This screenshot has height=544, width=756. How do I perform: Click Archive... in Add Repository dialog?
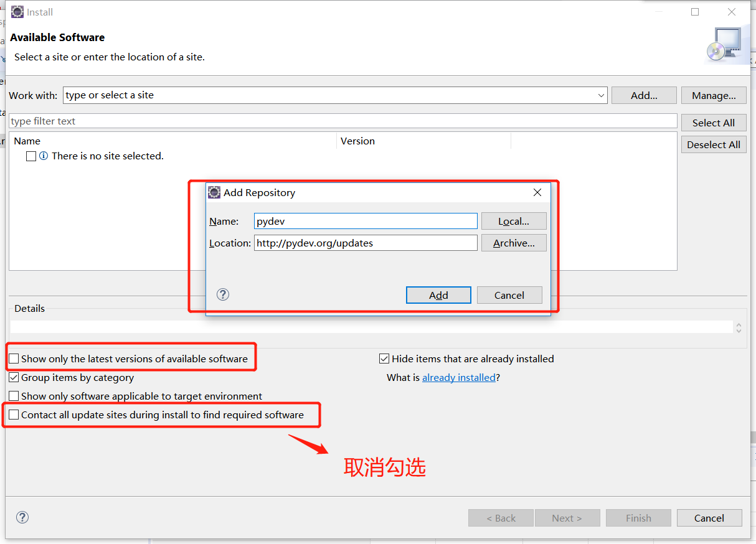(514, 243)
